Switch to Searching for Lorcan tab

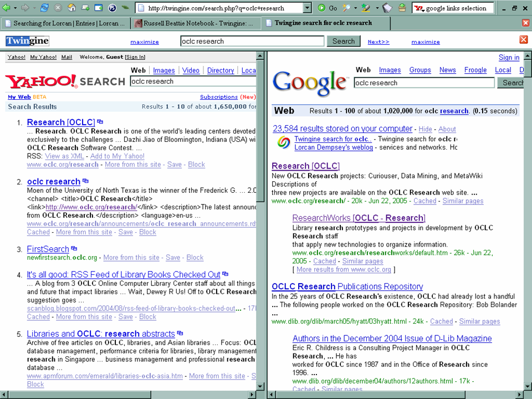click(x=65, y=23)
